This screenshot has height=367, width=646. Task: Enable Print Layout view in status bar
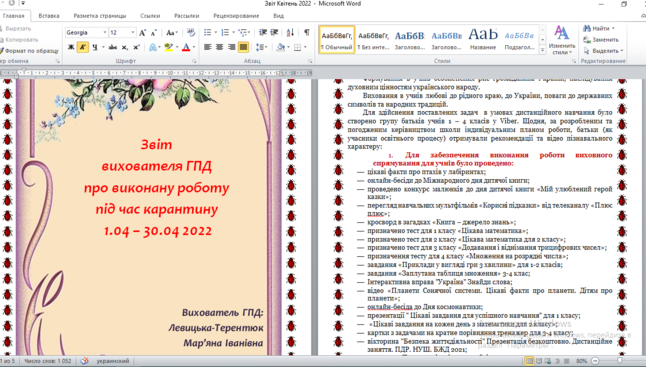coord(529,361)
